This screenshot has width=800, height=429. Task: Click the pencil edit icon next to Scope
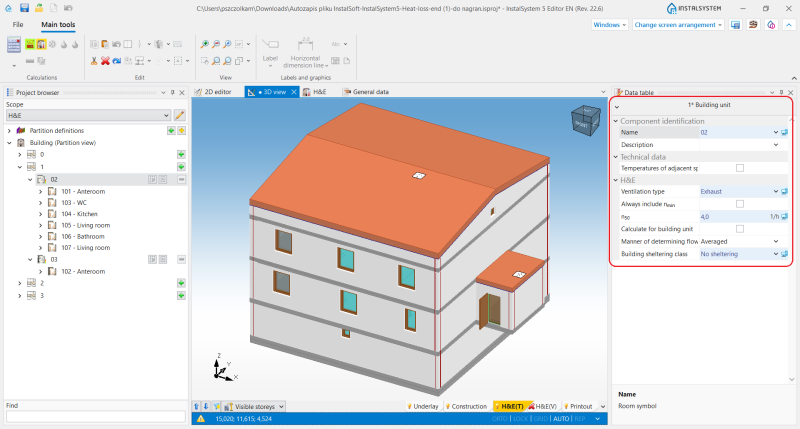180,115
